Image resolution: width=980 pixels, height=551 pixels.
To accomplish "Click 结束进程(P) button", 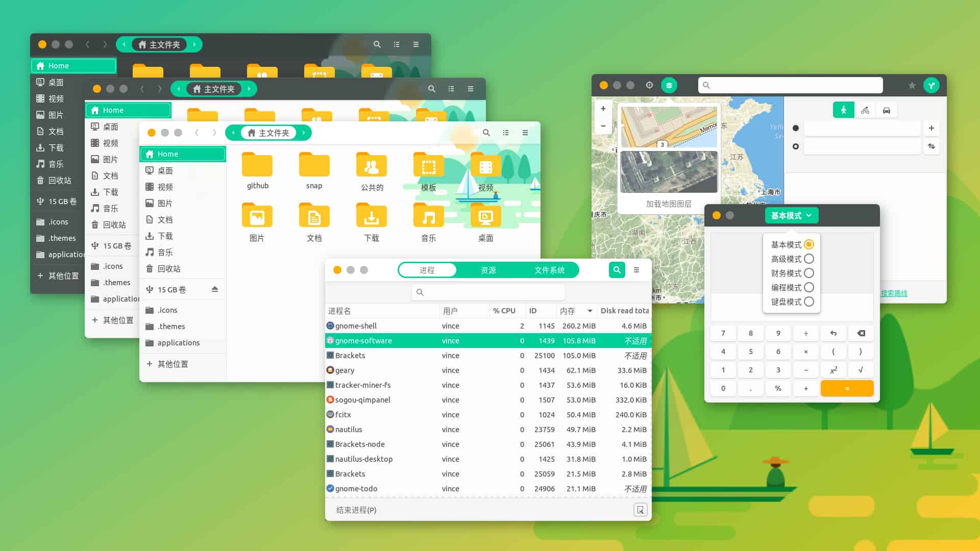I will 356,510.
